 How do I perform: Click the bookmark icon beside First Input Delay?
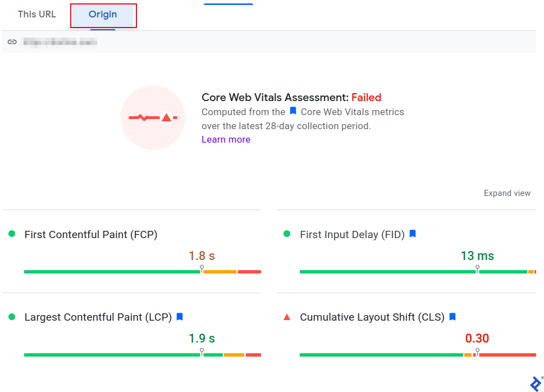click(x=413, y=234)
